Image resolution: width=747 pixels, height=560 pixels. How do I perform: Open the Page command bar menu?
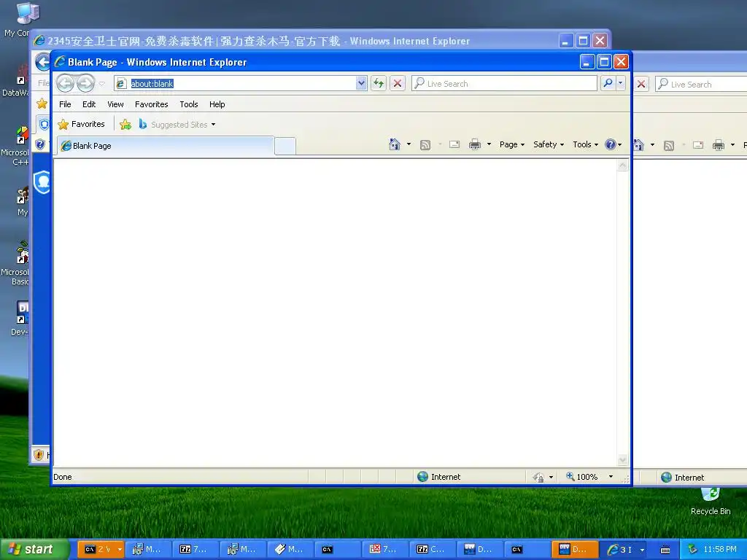click(512, 144)
